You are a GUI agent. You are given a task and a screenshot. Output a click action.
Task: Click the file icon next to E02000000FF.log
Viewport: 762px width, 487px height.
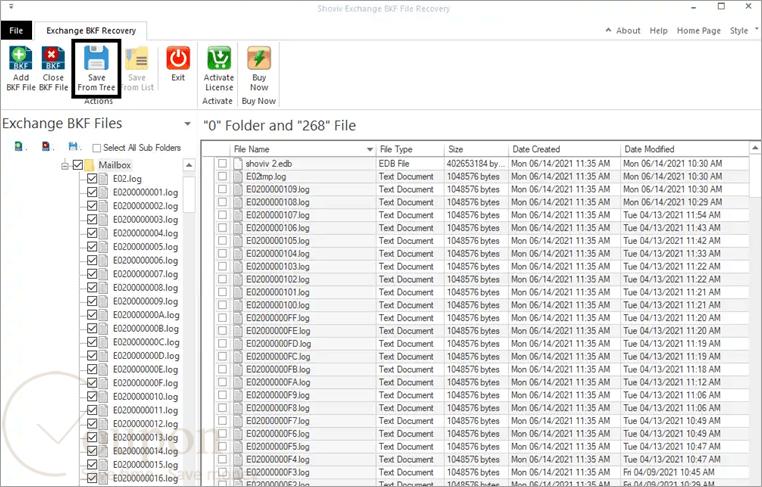[238, 318]
